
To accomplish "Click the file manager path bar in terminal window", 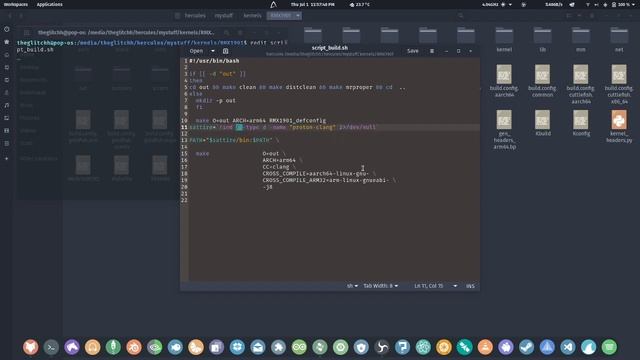I will pyautogui.click(x=126, y=32).
